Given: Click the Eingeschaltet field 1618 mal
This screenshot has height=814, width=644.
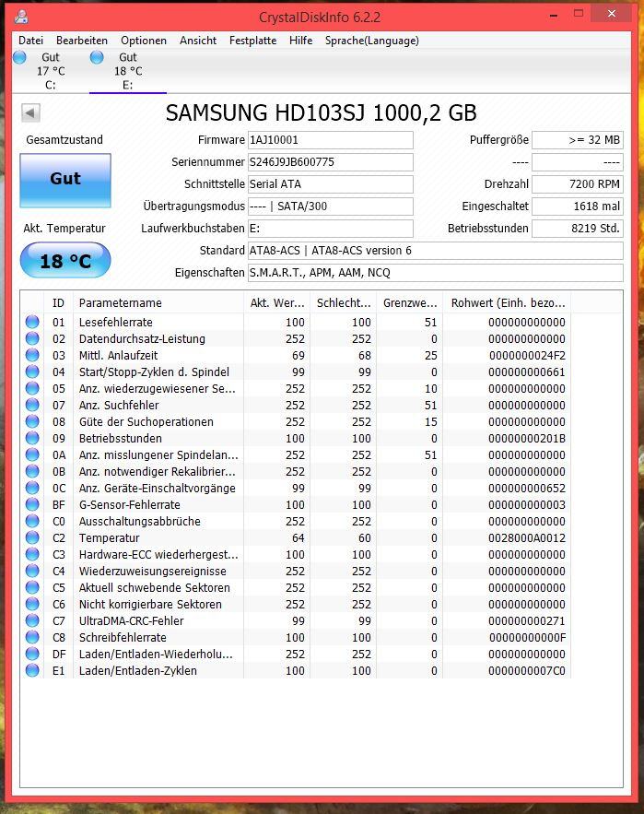Looking at the screenshot, I should coord(578,206).
